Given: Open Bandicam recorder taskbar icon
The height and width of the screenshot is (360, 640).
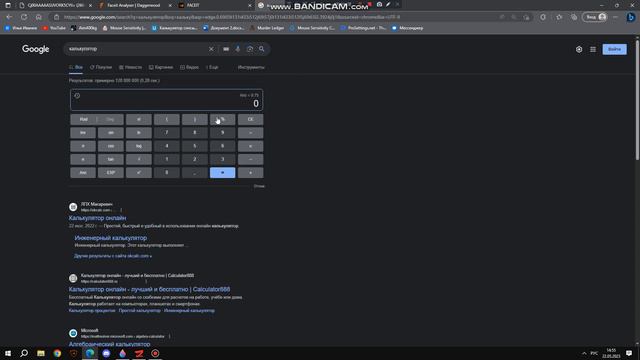Looking at the screenshot, I should click(x=155, y=353).
